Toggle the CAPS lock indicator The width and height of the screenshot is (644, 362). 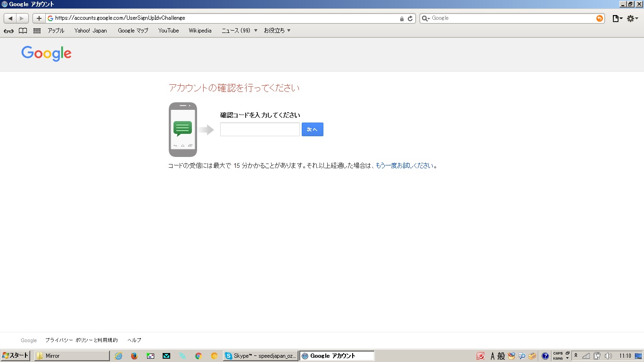[x=558, y=354]
